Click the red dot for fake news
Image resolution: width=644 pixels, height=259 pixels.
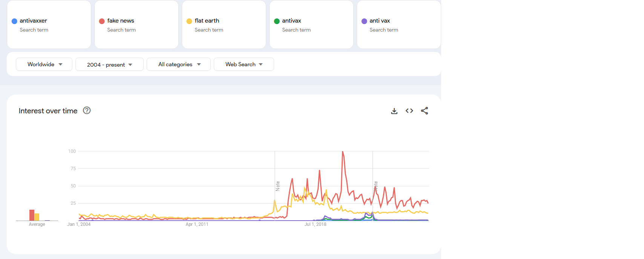tap(102, 21)
